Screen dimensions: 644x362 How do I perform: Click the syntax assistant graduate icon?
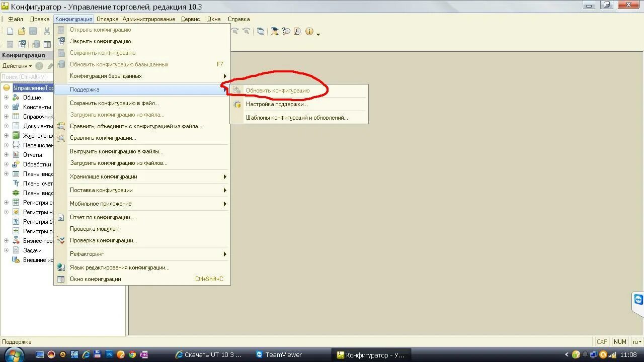[275, 31]
